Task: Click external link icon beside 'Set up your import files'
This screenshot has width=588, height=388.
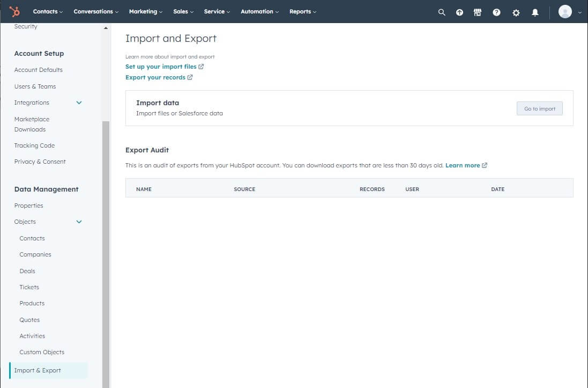Action: 201,67
